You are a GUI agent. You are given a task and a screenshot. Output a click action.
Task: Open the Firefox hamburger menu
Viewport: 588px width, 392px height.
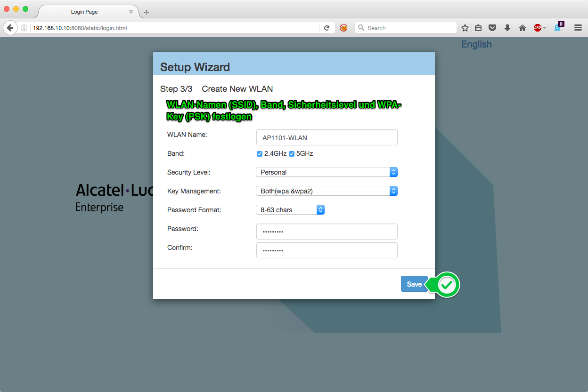click(x=578, y=28)
